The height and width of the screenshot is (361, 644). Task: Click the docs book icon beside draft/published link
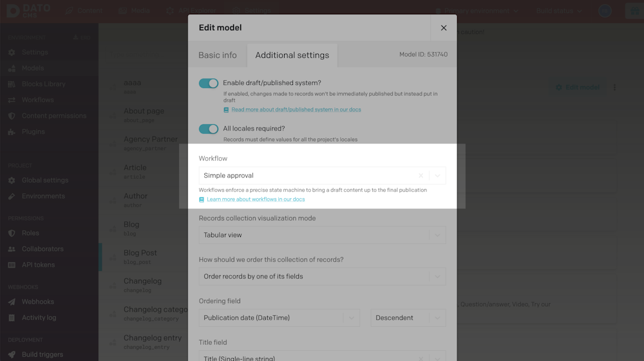(x=226, y=110)
